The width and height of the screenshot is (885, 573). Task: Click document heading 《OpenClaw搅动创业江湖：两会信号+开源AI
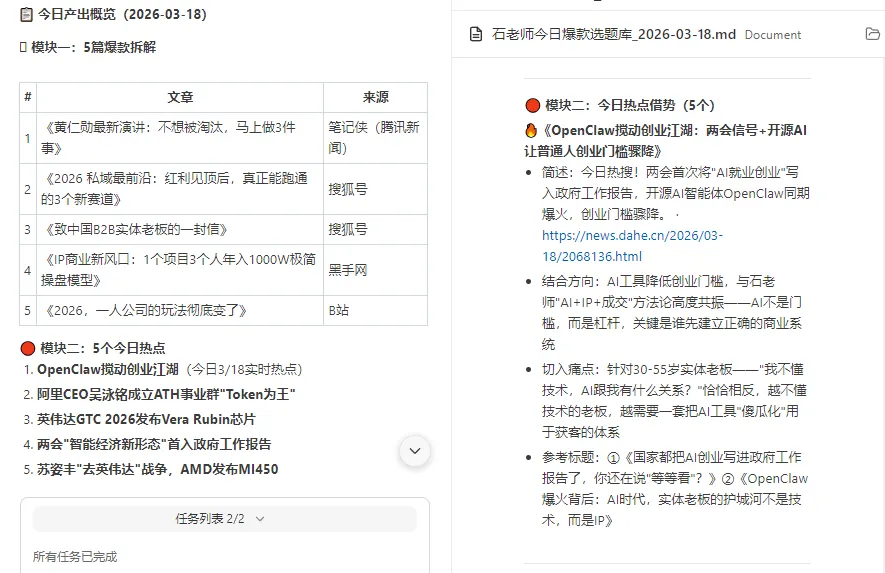coord(666,141)
